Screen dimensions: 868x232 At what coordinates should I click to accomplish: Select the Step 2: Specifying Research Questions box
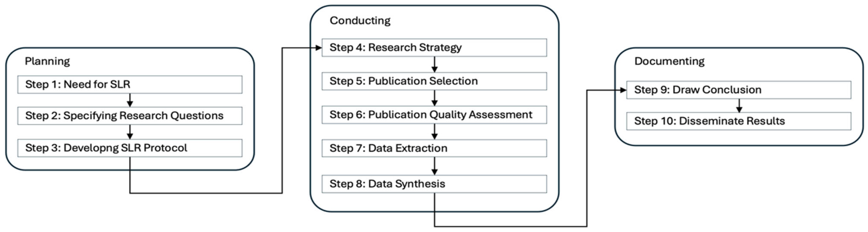(130, 116)
